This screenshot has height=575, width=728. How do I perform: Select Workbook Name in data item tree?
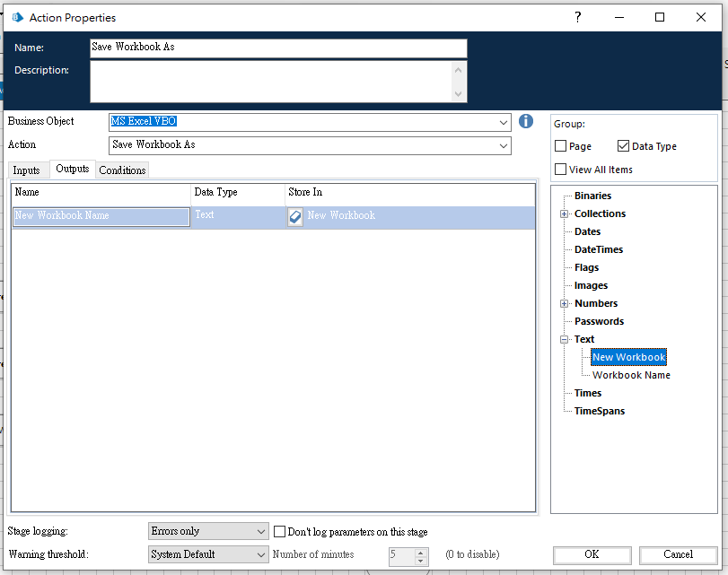coord(631,375)
